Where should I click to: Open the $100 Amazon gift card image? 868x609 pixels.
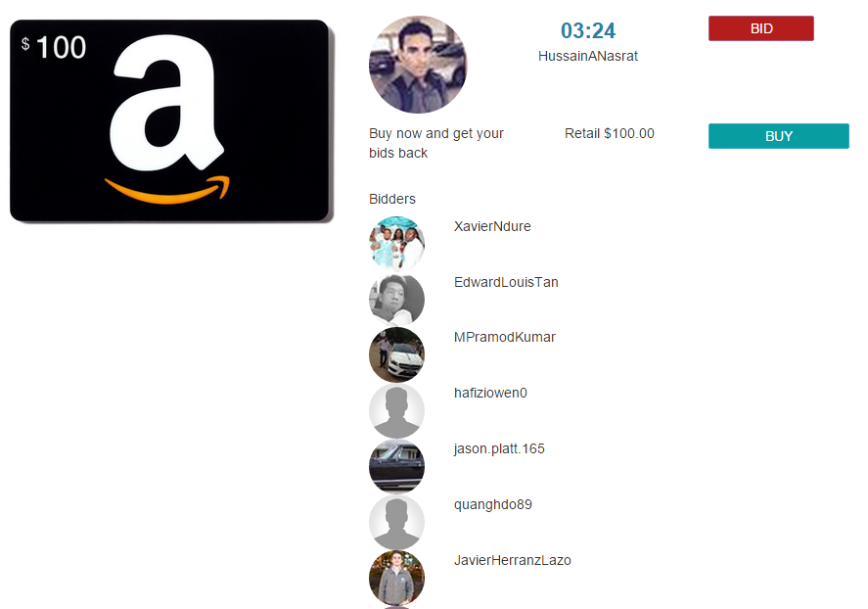point(171,121)
